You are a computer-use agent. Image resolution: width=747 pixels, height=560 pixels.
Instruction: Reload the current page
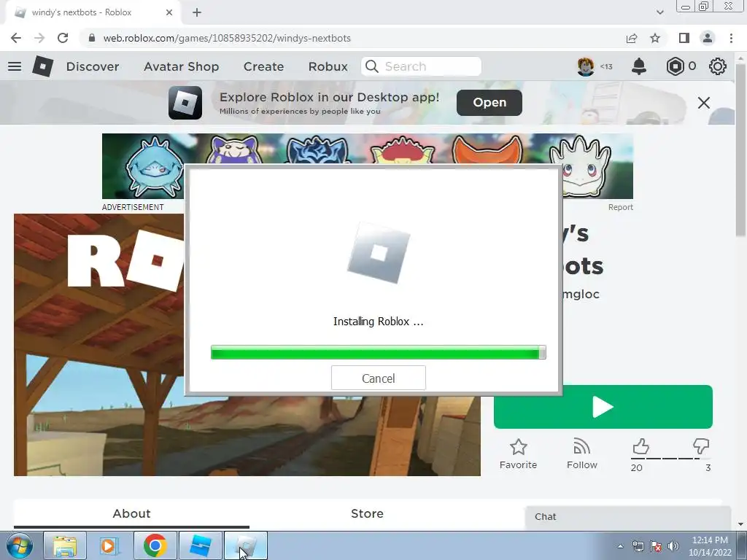pyautogui.click(x=63, y=38)
